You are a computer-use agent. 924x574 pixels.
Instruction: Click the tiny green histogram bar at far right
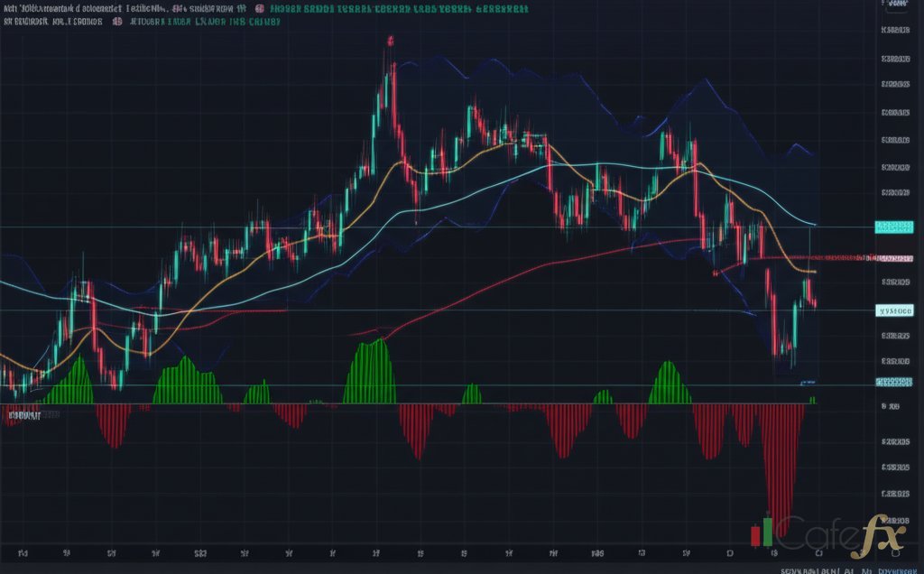812,399
